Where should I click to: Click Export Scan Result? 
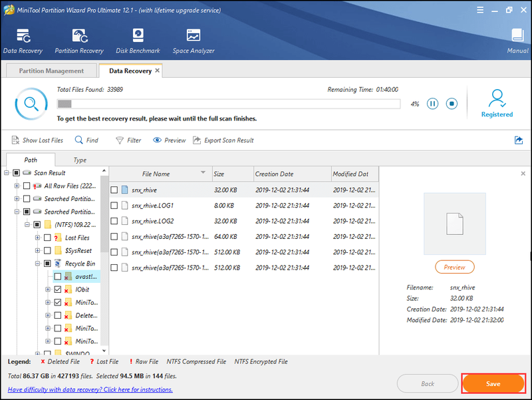[x=223, y=140]
